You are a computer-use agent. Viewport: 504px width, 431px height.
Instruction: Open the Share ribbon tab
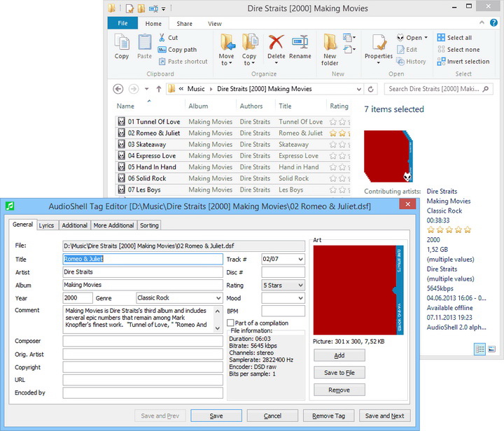(184, 24)
